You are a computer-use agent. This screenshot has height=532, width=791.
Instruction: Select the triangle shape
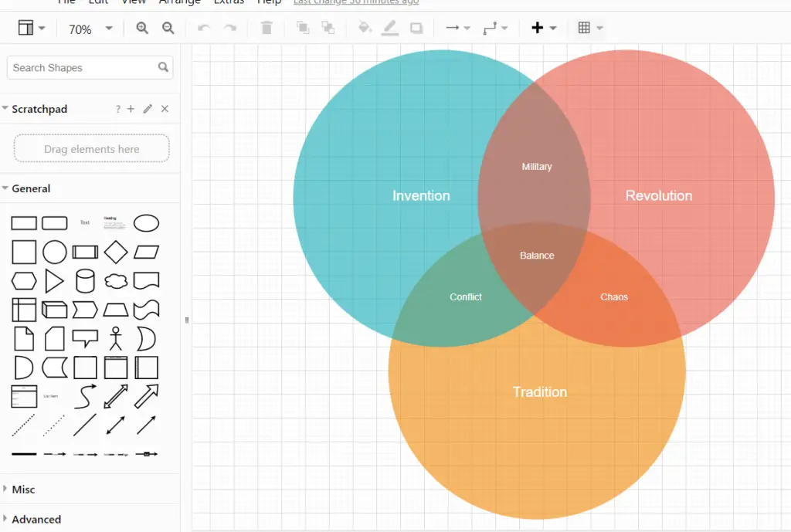click(x=55, y=281)
